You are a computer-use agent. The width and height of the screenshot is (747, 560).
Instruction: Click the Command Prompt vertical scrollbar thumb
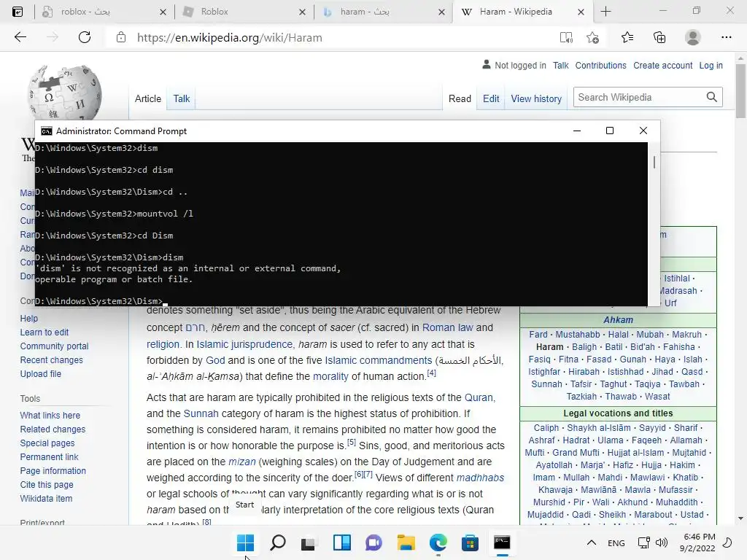click(654, 162)
